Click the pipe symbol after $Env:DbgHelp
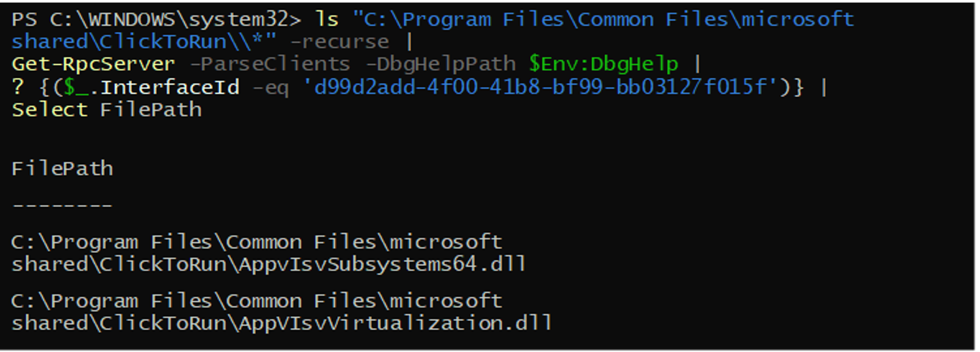 [x=698, y=64]
